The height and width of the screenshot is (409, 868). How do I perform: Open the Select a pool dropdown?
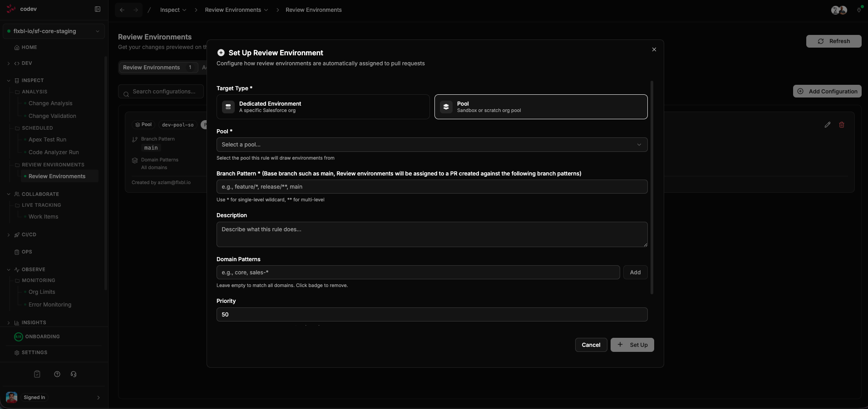[x=431, y=145]
